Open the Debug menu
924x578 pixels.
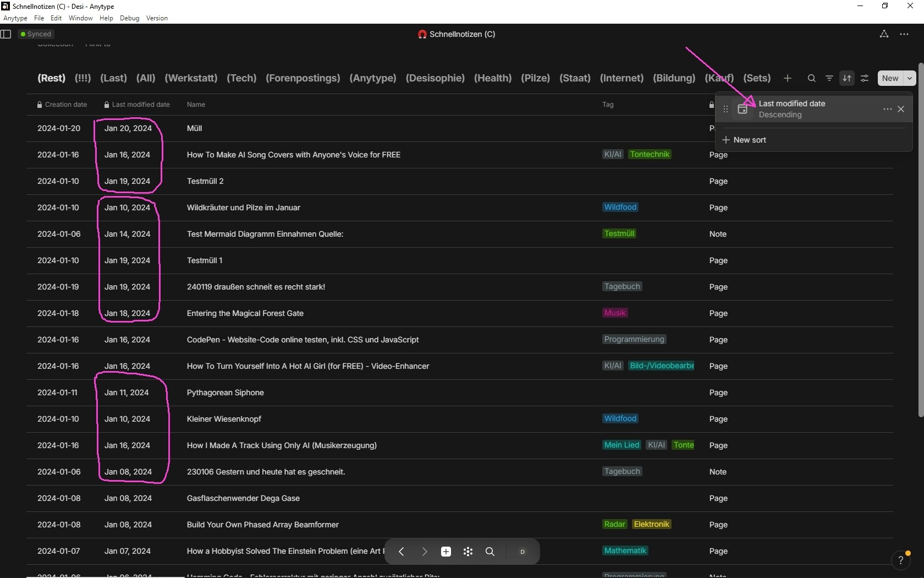click(129, 18)
